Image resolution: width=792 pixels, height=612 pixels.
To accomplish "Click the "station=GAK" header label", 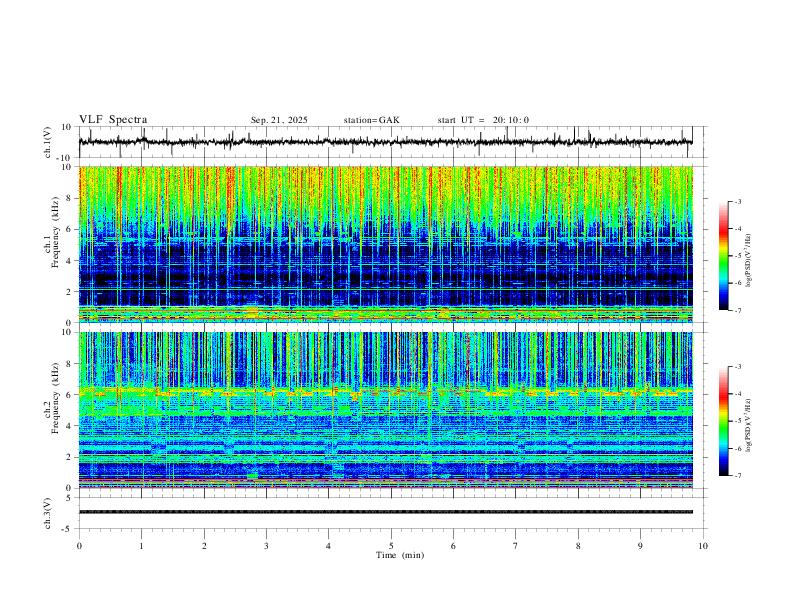I will click(x=371, y=120).
